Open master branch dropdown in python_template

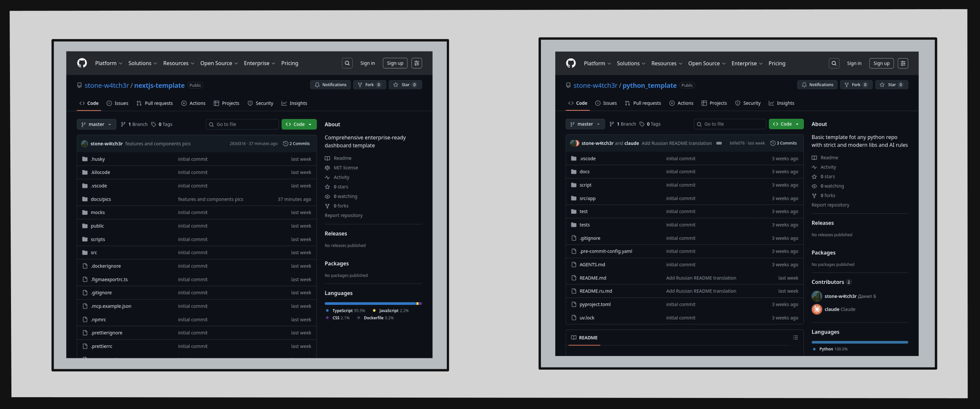click(x=585, y=124)
